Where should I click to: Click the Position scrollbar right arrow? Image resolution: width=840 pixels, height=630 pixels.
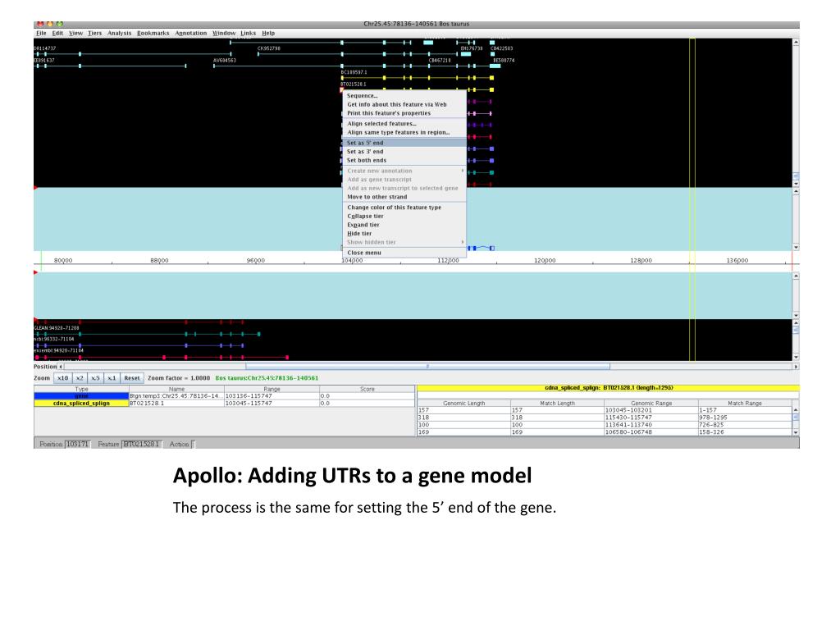tap(796, 367)
